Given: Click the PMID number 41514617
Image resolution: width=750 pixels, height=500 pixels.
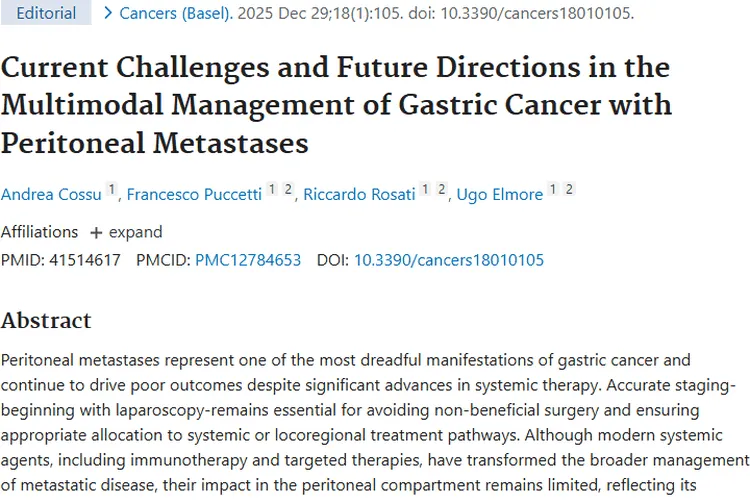Looking at the screenshot, I should [85, 260].
